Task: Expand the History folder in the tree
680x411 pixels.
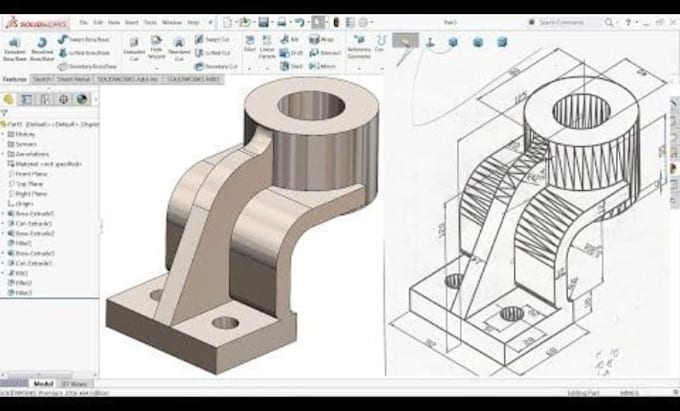Action: pyautogui.click(x=3, y=134)
